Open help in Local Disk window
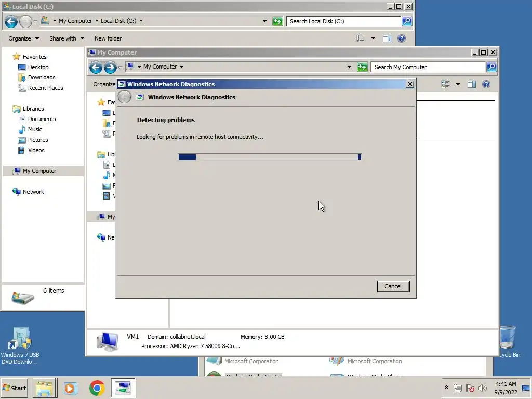This screenshot has width=532, height=399. coord(402,38)
